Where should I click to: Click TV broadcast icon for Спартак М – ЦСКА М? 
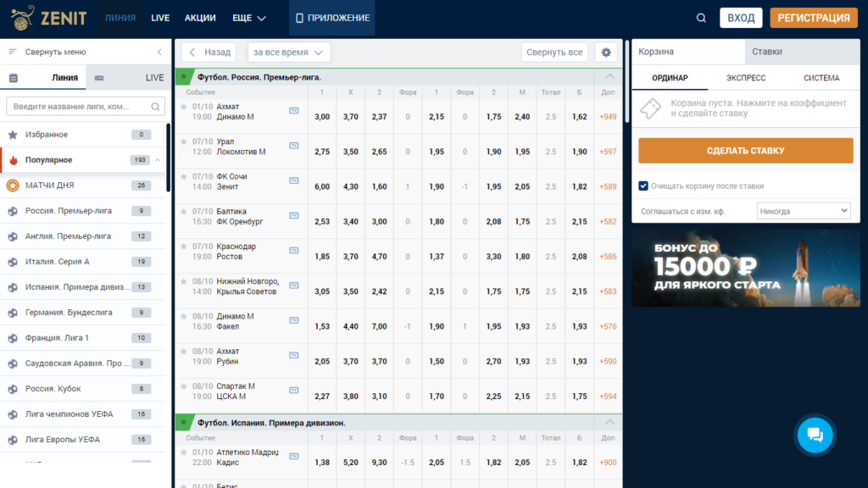coord(294,390)
